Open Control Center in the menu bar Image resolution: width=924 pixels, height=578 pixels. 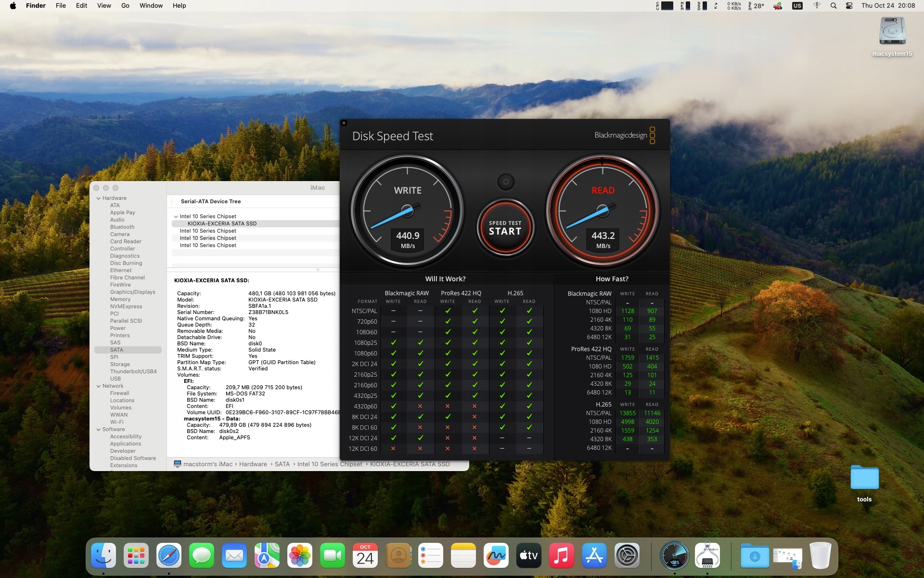(x=849, y=6)
